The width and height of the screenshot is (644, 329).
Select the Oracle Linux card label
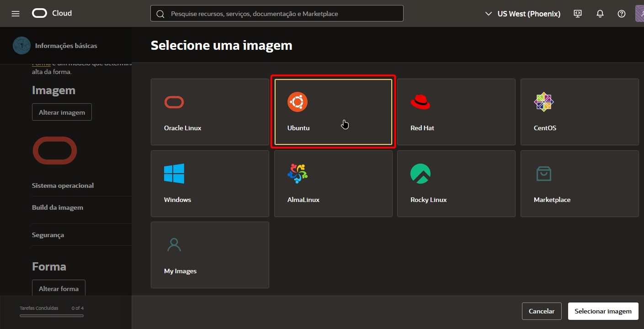pyautogui.click(x=183, y=128)
